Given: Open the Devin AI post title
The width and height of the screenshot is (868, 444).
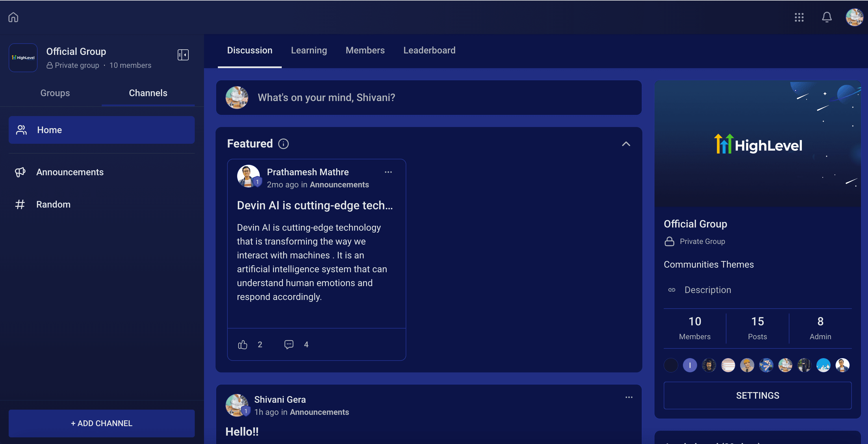Looking at the screenshot, I should (x=315, y=205).
